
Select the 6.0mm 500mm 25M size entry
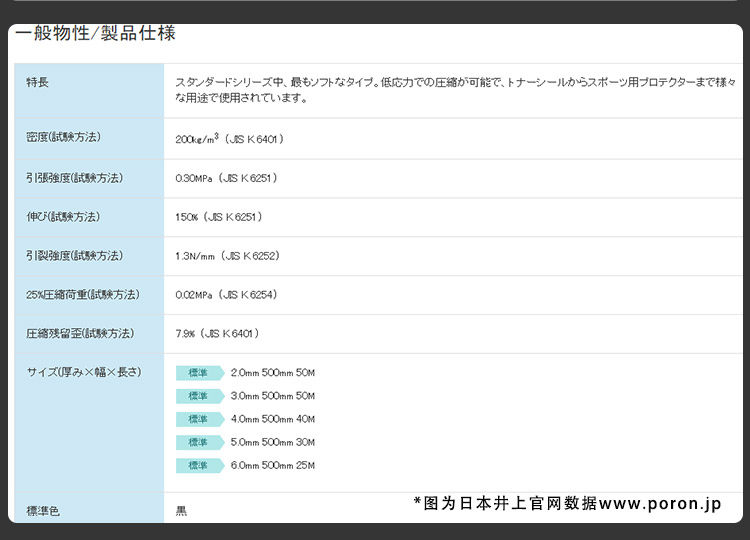click(273, 465)
